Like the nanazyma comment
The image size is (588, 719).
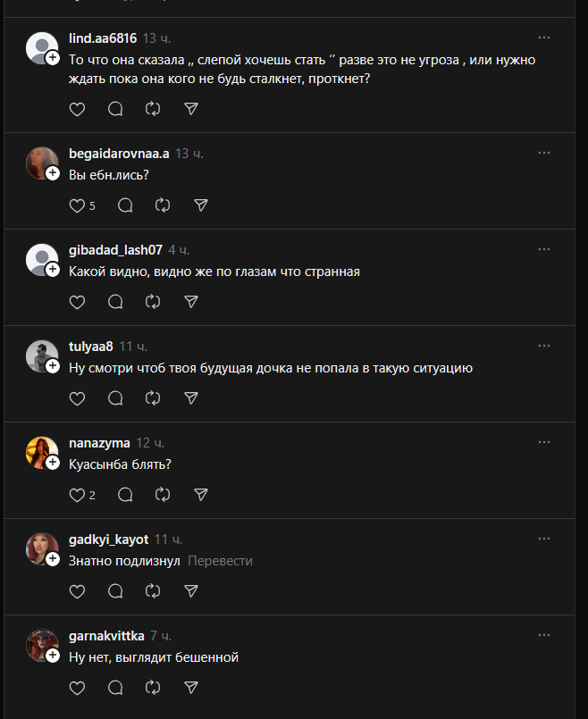(x=77, y=495)
